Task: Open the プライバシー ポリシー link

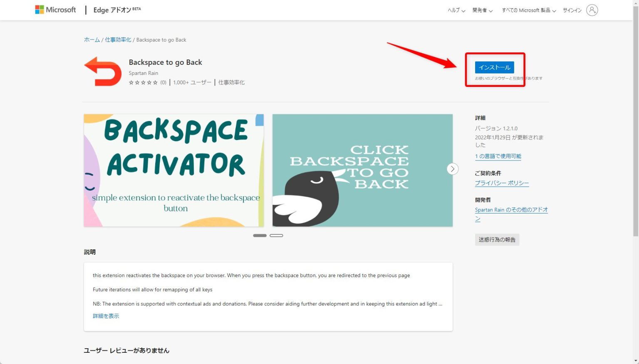Action: [502, 183]
